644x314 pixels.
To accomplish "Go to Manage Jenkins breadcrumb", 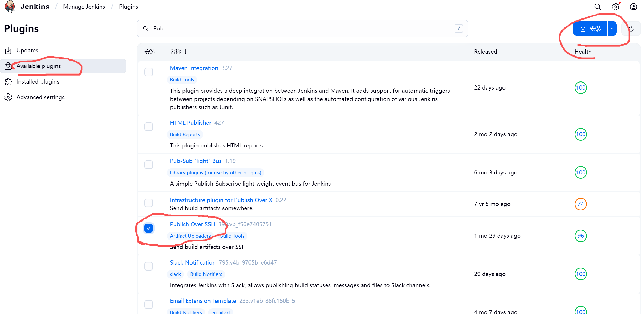I will click(x=84, y=7).
